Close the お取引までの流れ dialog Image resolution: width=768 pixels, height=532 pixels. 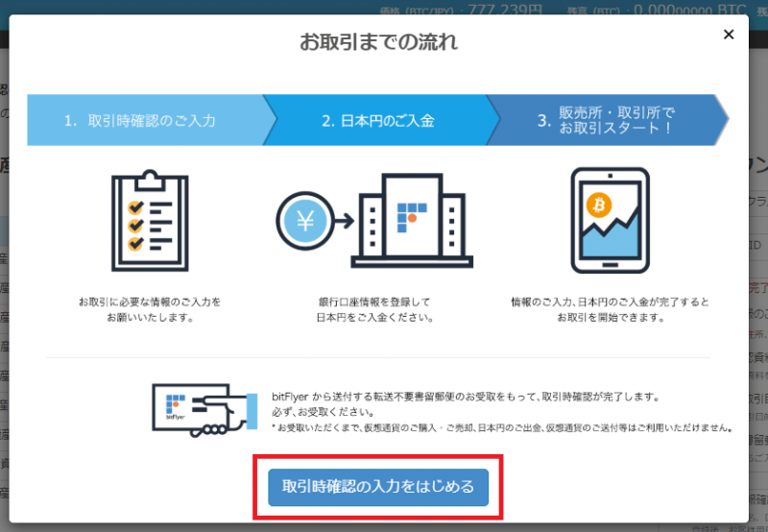728,35
